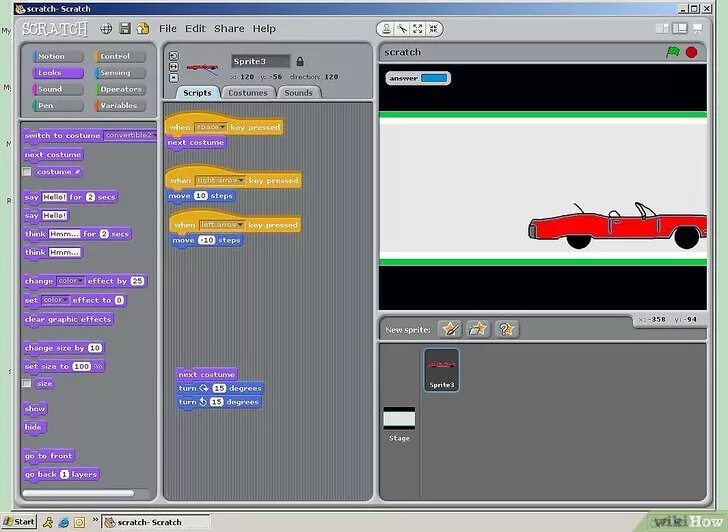
Task: Select the Looks block category
Action: click(58, 72)
